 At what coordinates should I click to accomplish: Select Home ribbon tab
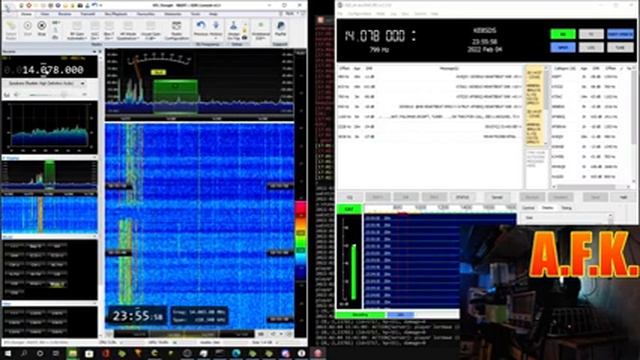pos(26,14)
